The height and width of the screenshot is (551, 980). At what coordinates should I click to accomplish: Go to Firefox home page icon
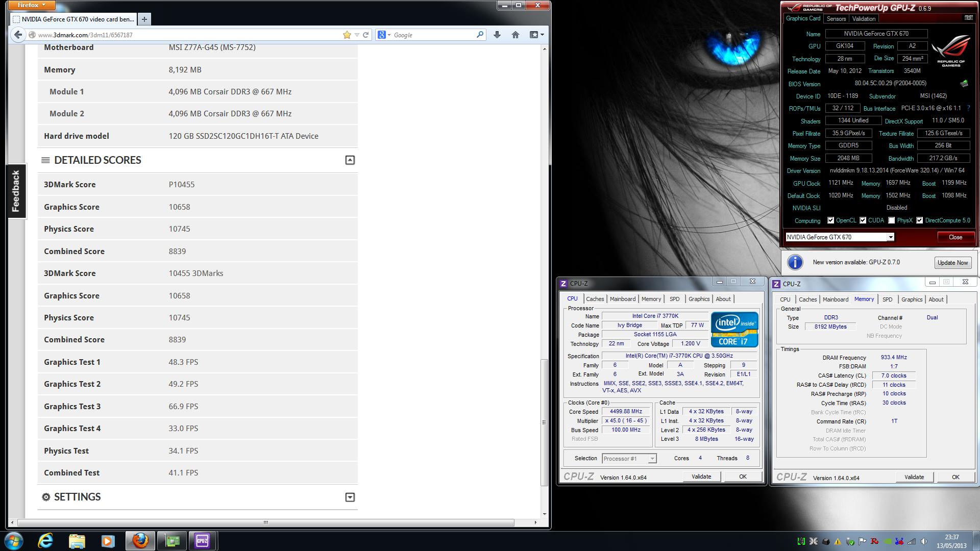[515, 35]
